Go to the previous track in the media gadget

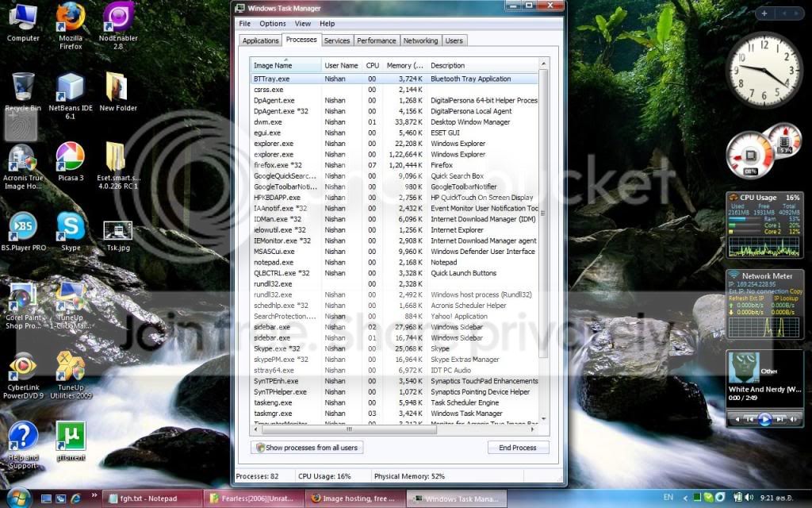point(749,419)
